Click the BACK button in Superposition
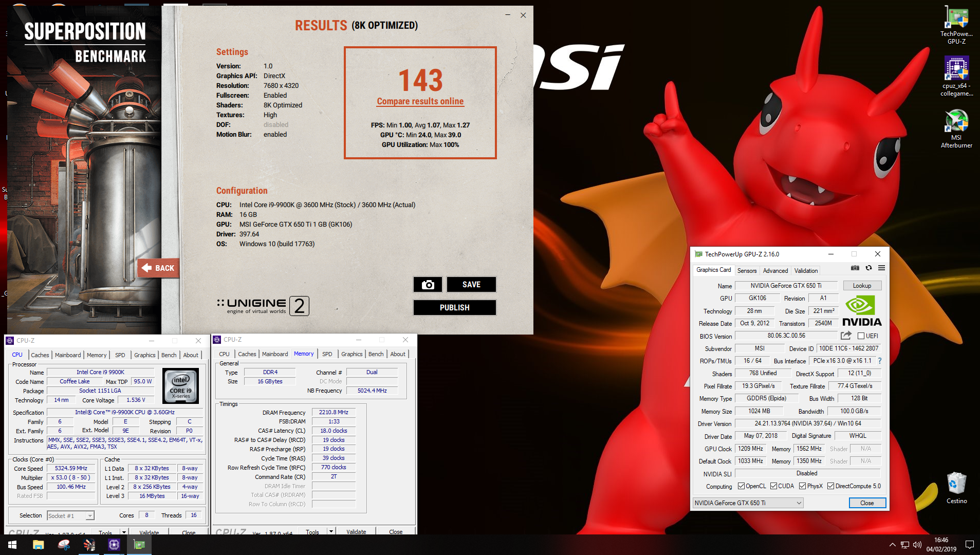Viewport: 980px width, 555px height. [x=158, y=268]
